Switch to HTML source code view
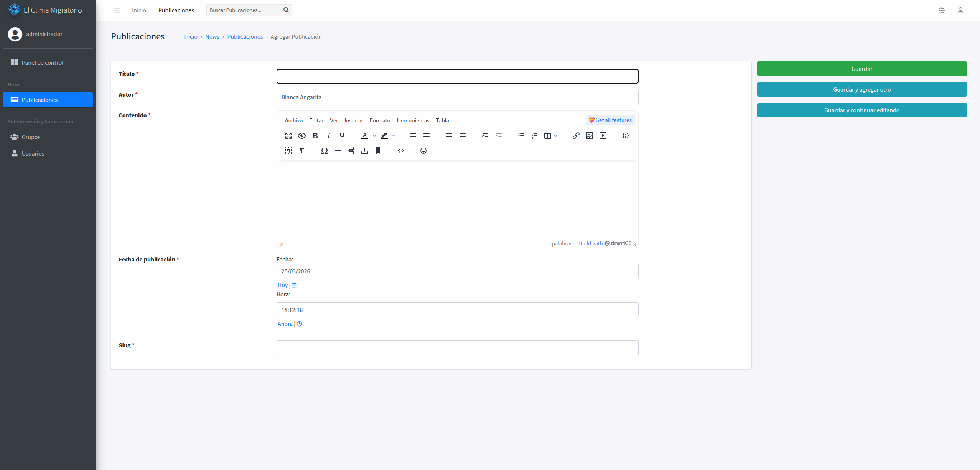This screenshot has height=470, width=980. [x=400, y=151]
